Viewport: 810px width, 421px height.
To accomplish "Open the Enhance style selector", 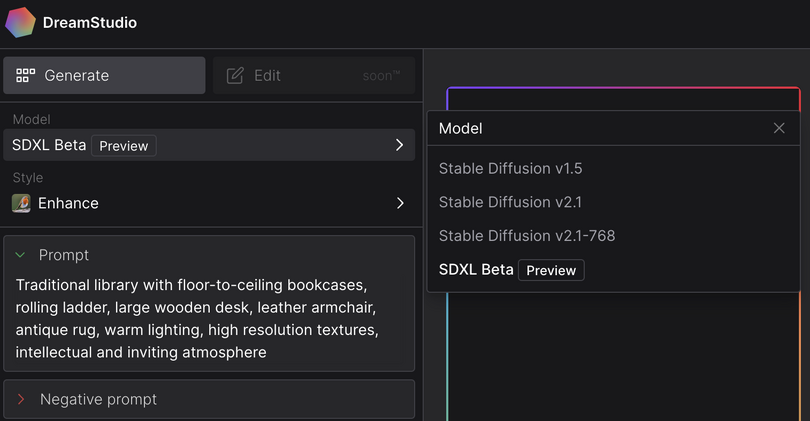I will pos(209,204).
